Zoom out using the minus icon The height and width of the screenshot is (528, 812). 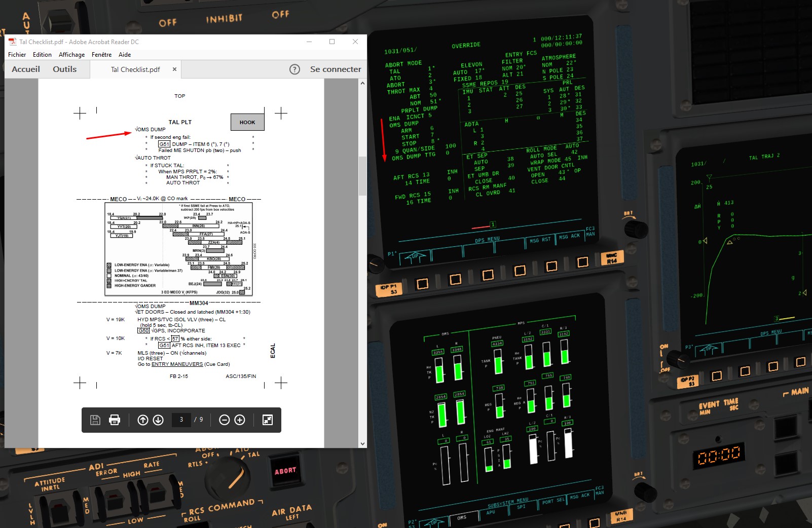pyautogui.click(x=225, y=420)
